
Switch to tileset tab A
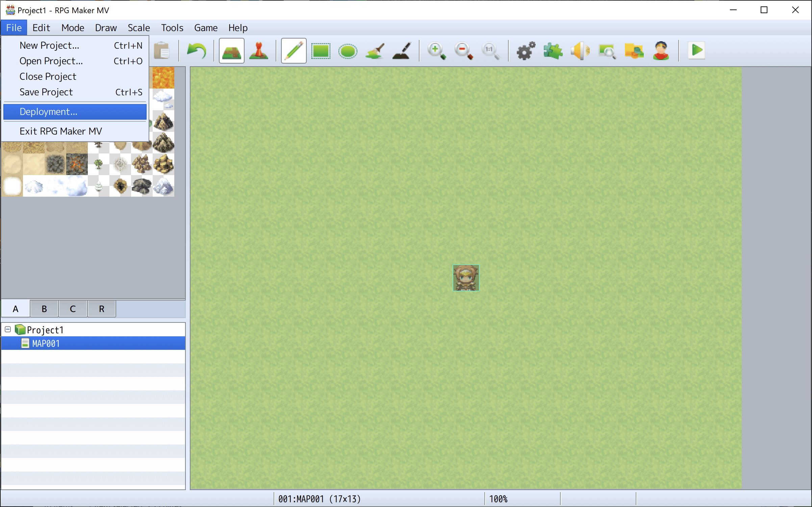(x=16, y=309)
